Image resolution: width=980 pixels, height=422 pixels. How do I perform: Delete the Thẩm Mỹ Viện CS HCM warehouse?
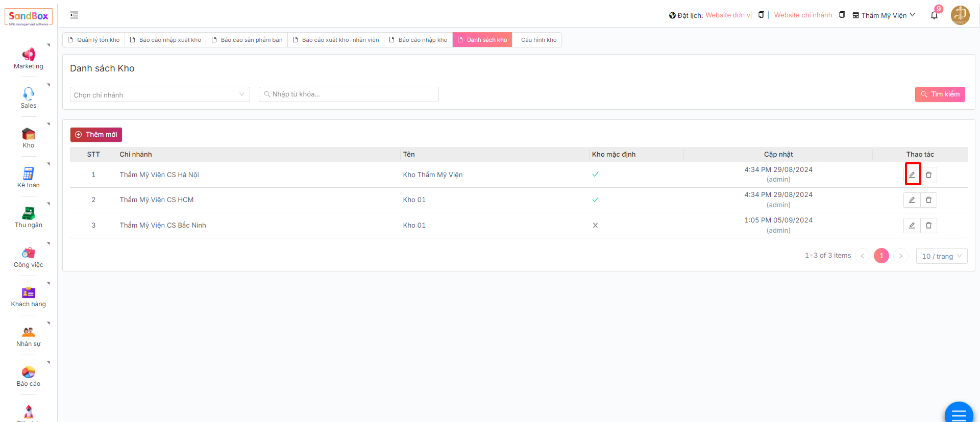[x=928, y=200]
